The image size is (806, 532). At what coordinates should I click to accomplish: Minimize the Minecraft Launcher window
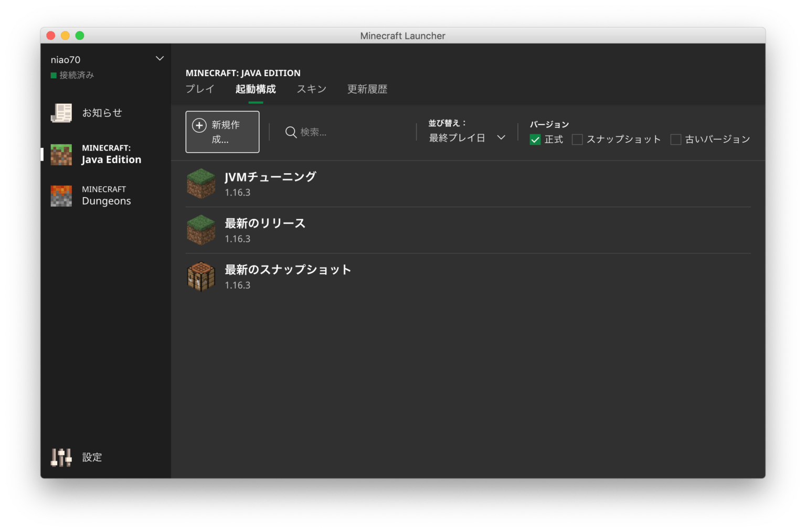pos(65,35)
